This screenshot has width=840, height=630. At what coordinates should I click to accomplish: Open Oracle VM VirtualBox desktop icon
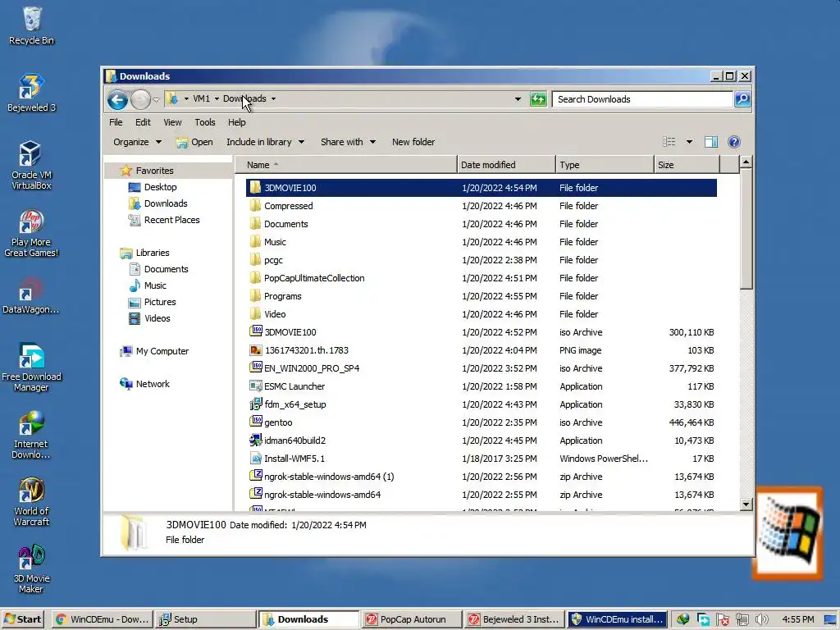pos(32,165)
